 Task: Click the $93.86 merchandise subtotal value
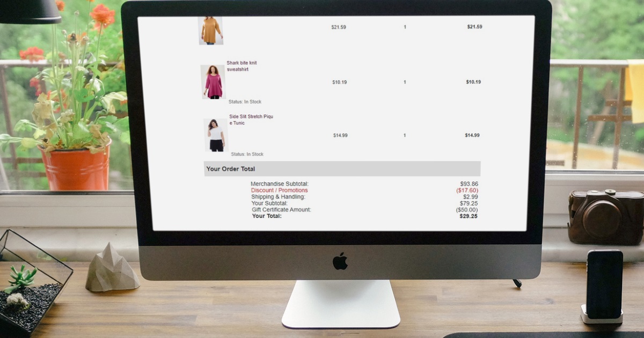(x=469, y=184)
